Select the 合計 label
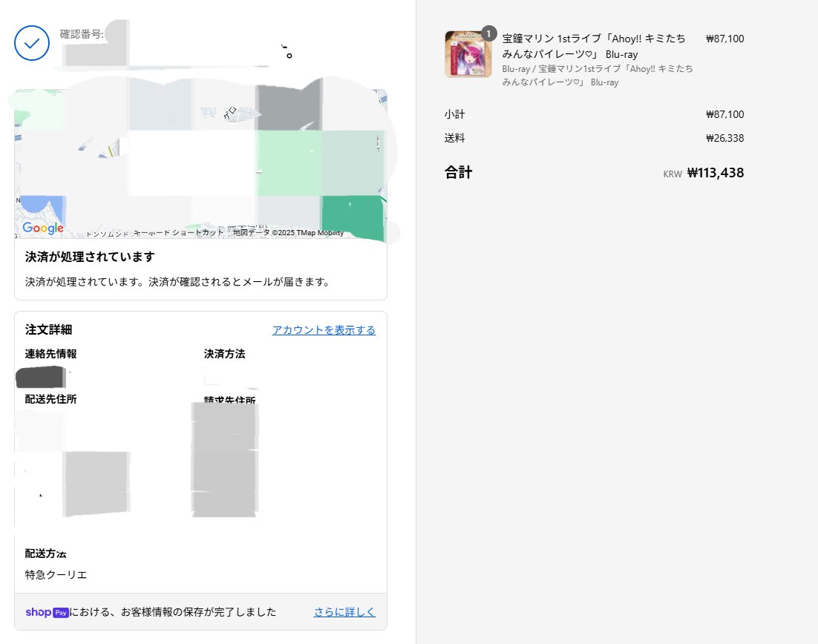Screen dimensions: 818x644 (x=458, y=173)
